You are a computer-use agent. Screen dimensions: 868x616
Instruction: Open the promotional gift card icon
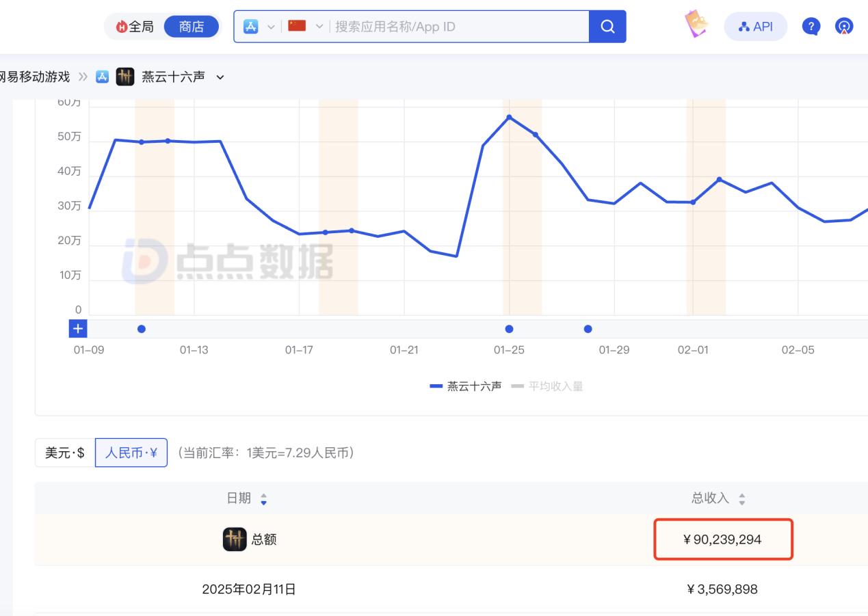tap(696, 25)
